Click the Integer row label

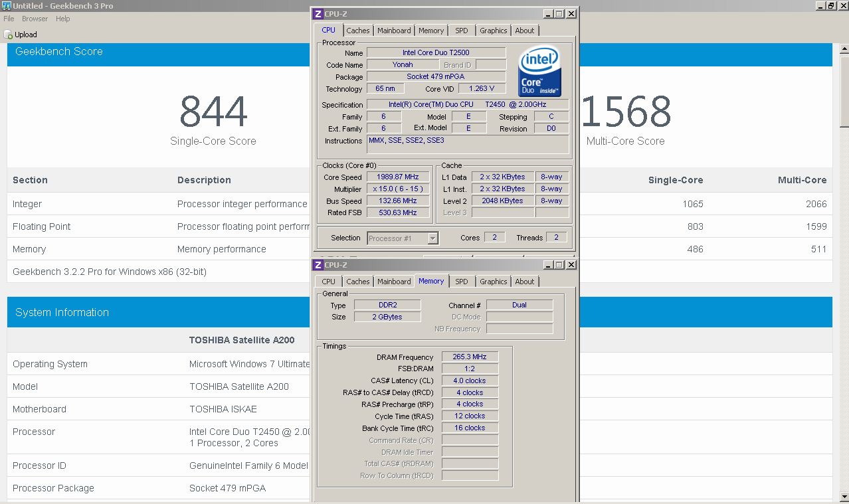click(27, 204)
